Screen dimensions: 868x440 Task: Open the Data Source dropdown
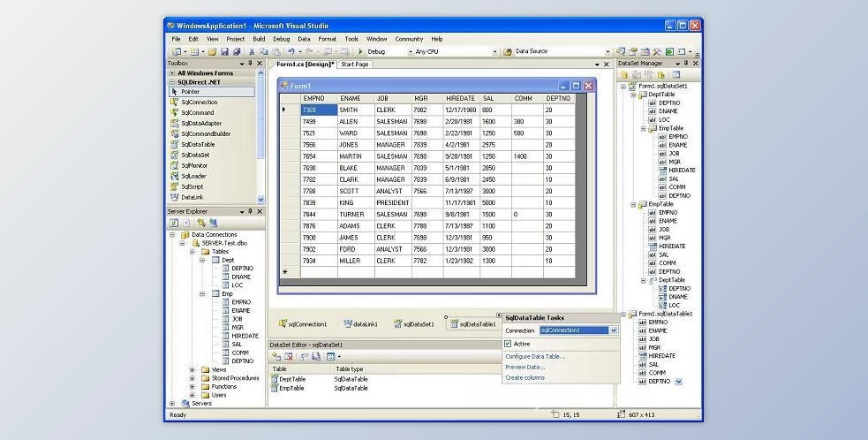[608, 51]
